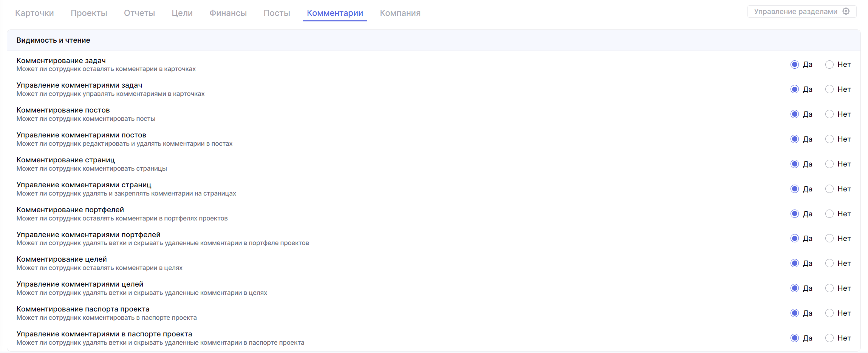Select Нет for Управление комментариями страниц

pyautogui.click(x=829, y=189)
